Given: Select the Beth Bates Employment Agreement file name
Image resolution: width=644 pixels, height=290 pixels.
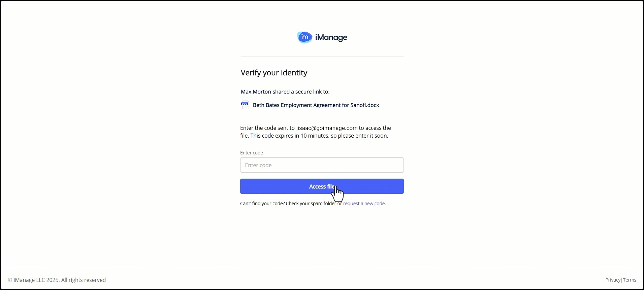Looking at the screenshot, I should click(x=316, y=105).
